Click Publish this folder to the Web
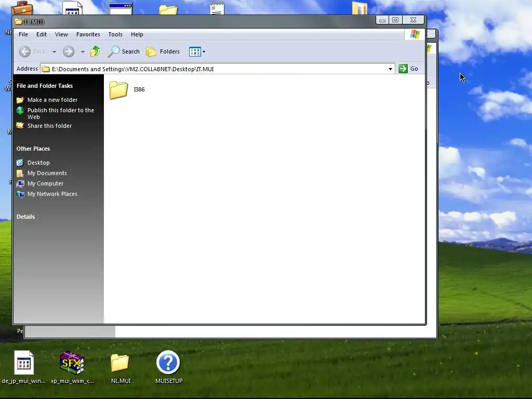The image size is (532, 399). click(x=60, y=113)
